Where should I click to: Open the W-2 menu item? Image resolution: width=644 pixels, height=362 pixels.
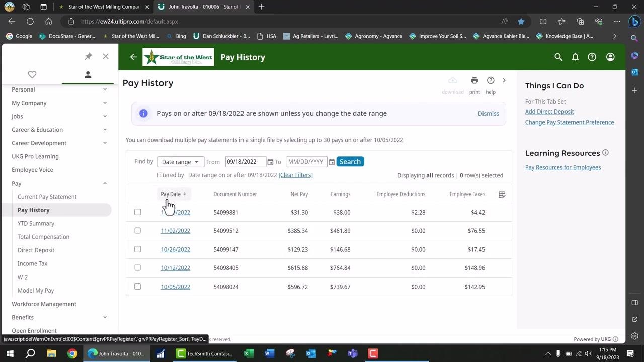click(23, 277)
